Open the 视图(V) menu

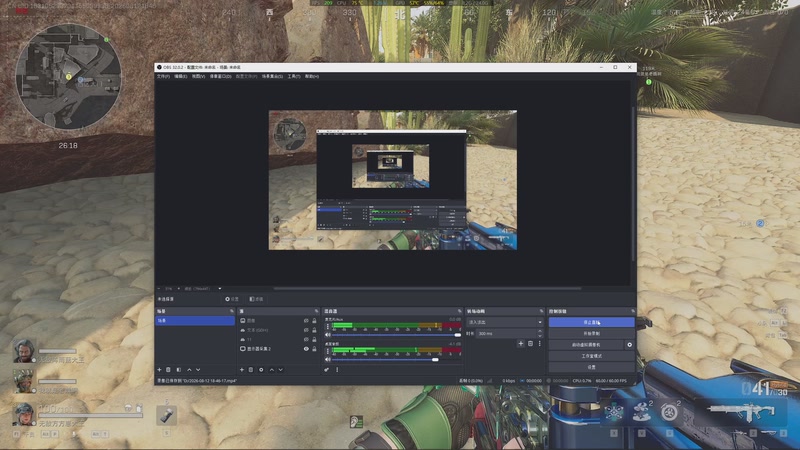point(198,76)
